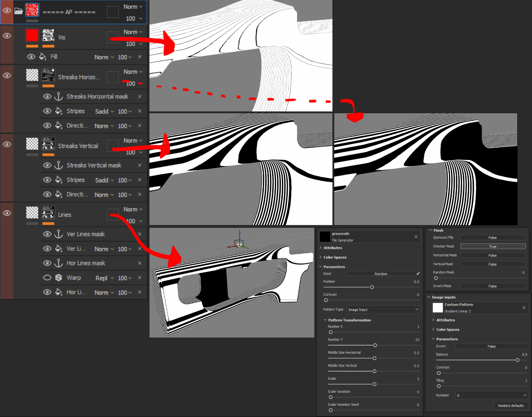Remove the Warp filter with its X icon
Image resolution: width=532 pixels, height=417 pixels.
pyautogui.click(x=140, y=278)
